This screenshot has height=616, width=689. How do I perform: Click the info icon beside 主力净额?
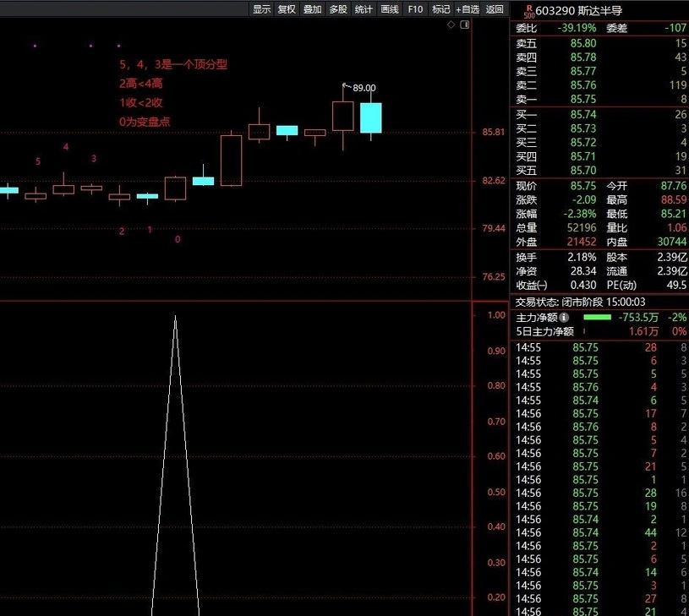(x=565, y=317)
